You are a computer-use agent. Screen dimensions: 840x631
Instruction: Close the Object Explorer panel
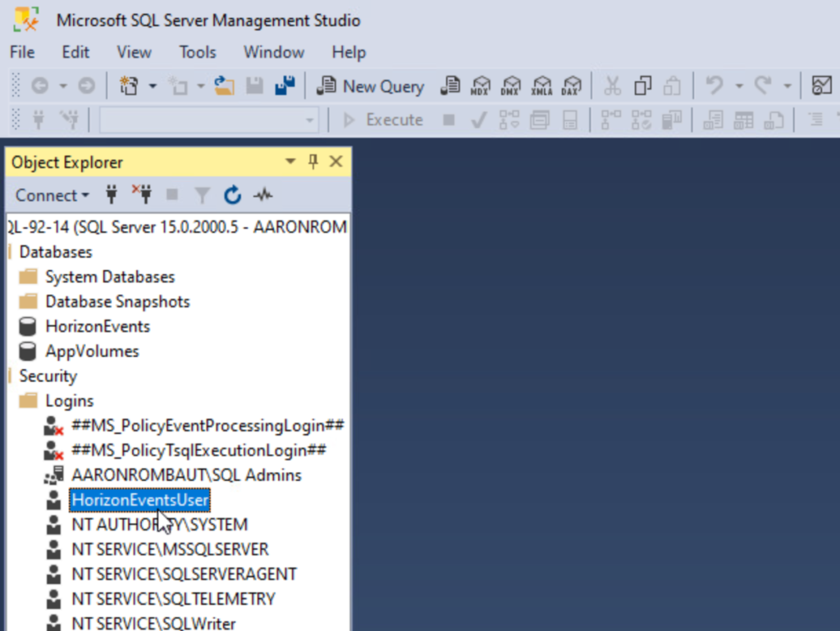click(336, 162)
